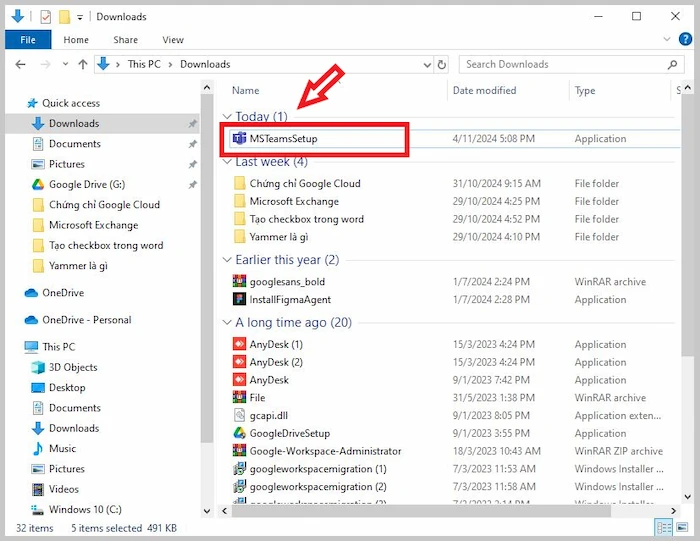The height and width of the screenshot is (541, 700).
Task: Sort by the Type column header
Action: 585,91
